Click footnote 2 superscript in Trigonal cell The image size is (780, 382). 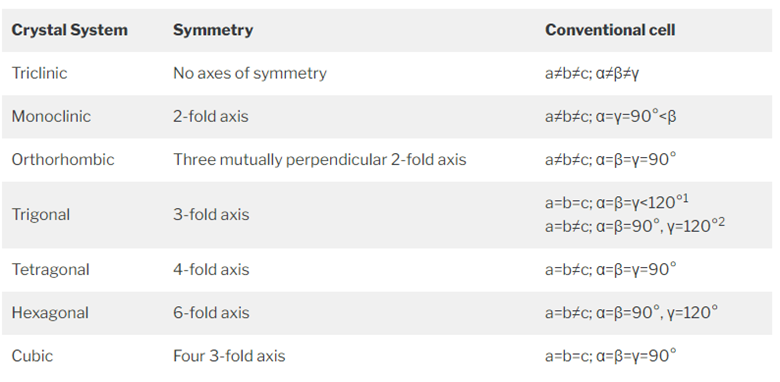pyautogui.click(x=722, y=222)
